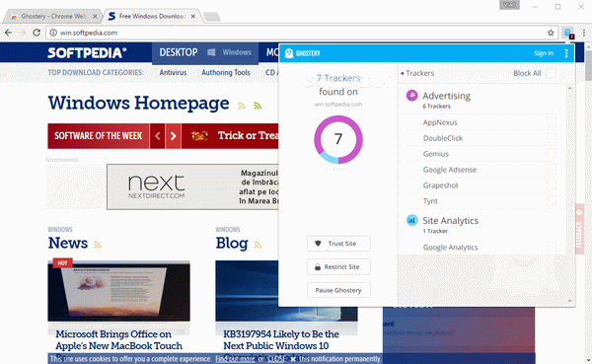Click the Trust Site button
The height and width of the screenshot is (364, 592).
click(338, 244)
